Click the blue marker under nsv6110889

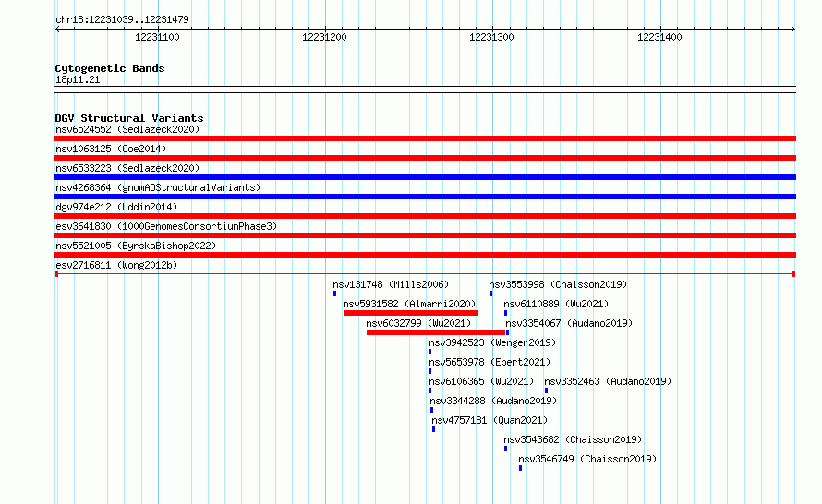coord(505,313)
